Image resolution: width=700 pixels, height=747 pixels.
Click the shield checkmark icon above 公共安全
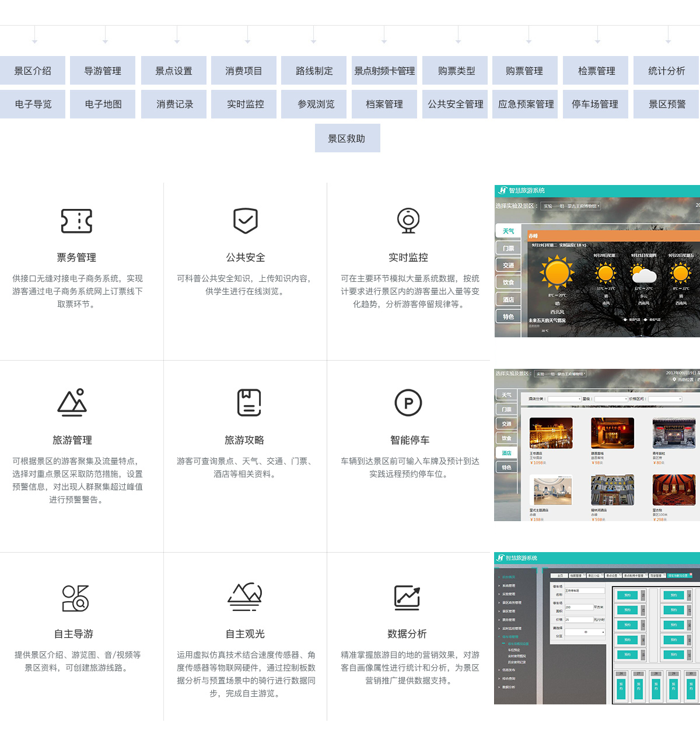246,221
